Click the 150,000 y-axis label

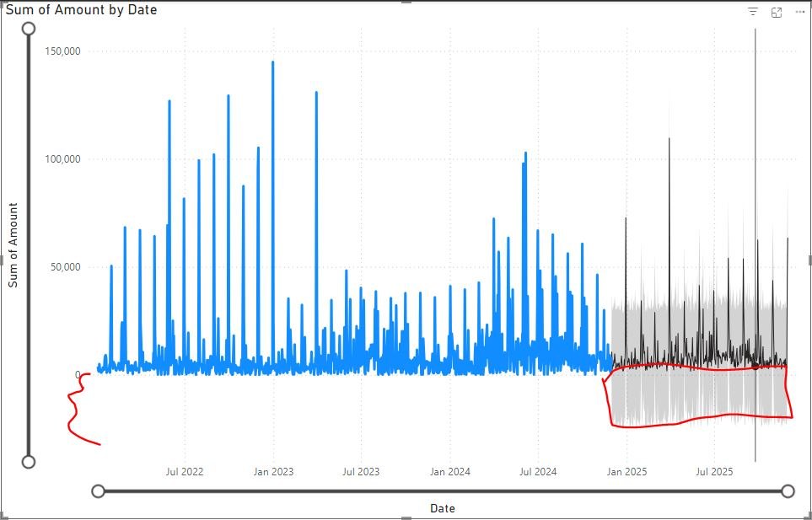[63, 51]
